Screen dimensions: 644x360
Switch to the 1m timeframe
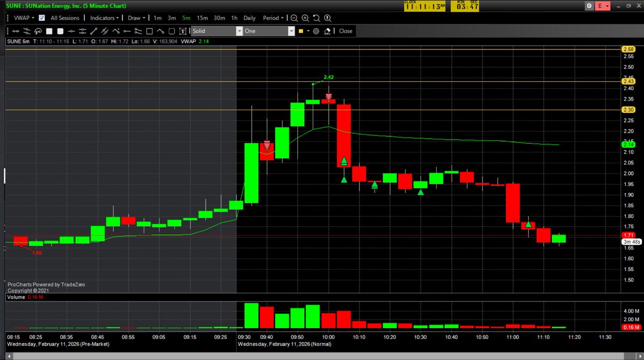[x=157, y=18]
